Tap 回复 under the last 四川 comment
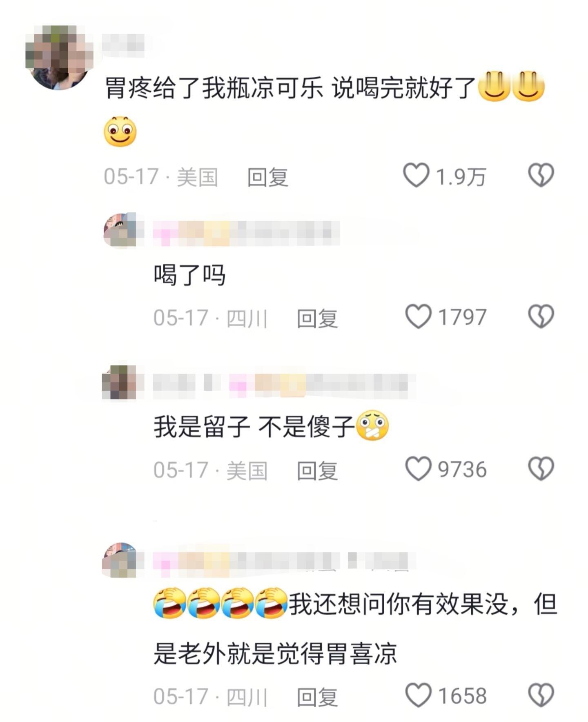The height and width of the screenshot is (722, 588). pos(317,697)
